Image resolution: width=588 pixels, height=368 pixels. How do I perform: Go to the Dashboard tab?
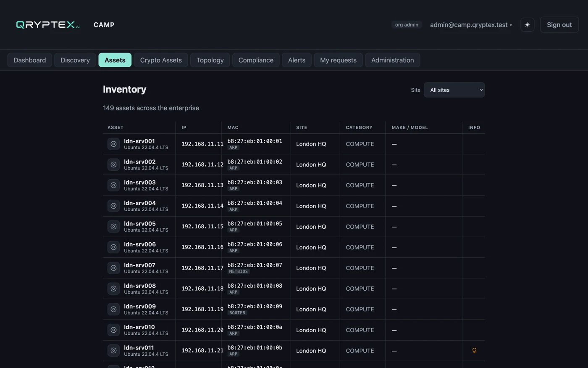(30, 60)
